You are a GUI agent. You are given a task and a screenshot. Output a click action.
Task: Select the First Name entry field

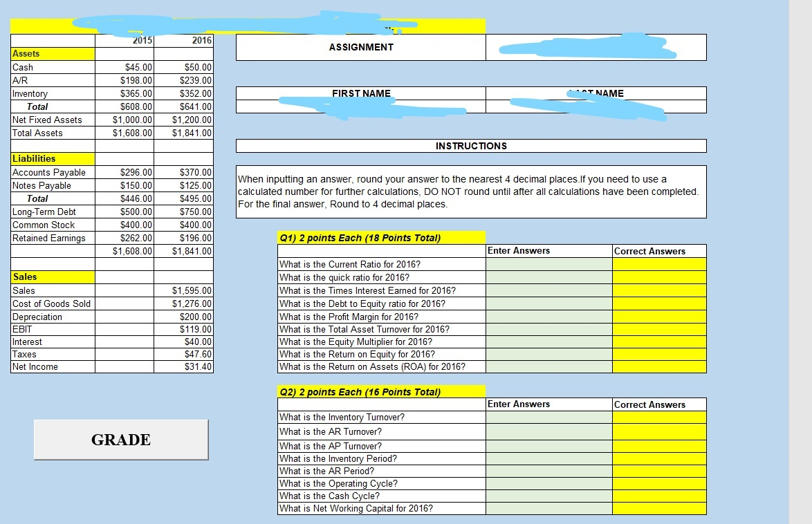[360, 105]
